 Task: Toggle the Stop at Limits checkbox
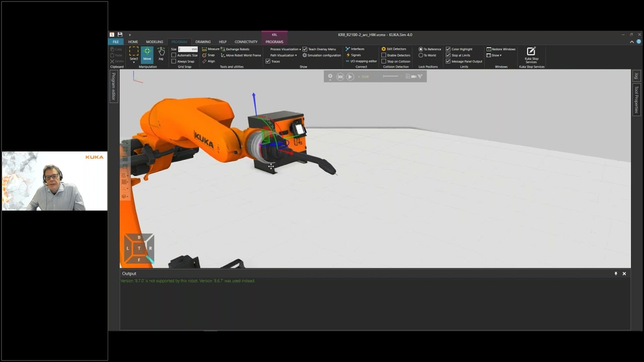click(x=448, y=55)
